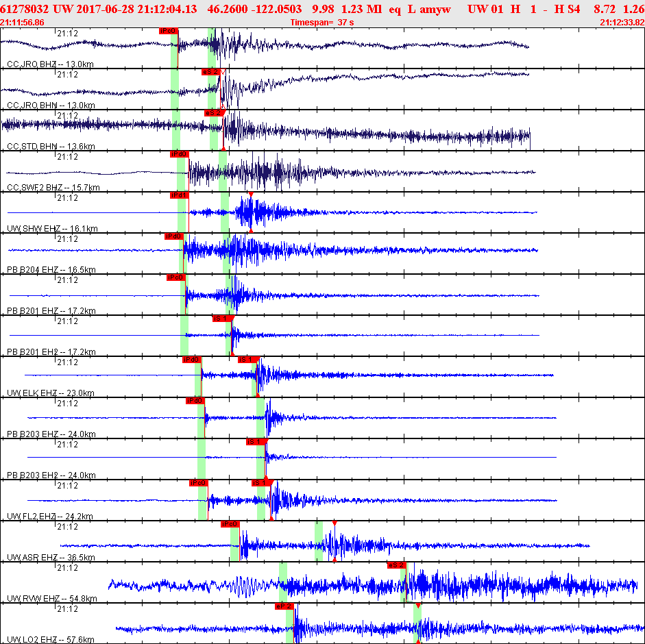Click the iS 1 pick flag on UW.FL2 EHZ
Image resolution: width=645 pixels, height=644 pixels.
[x=261, y=483]
